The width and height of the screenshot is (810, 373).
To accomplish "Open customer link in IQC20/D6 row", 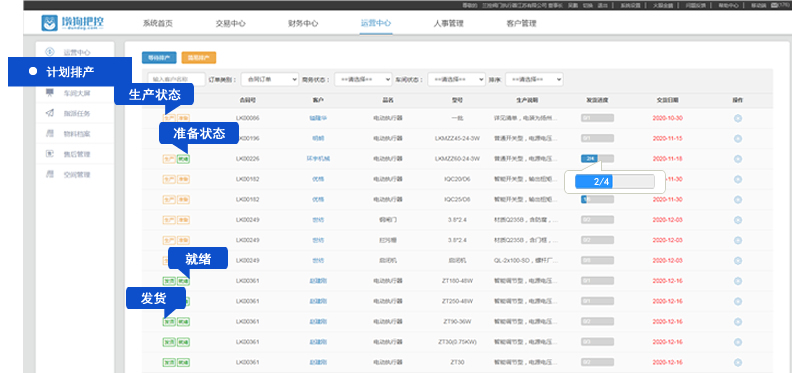I will [318, 179].
